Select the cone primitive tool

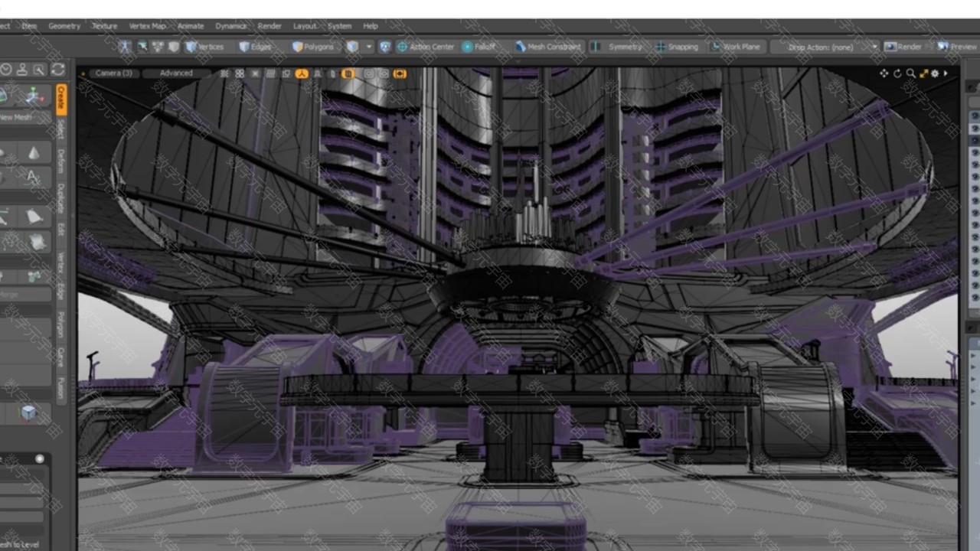pos(34,153)
